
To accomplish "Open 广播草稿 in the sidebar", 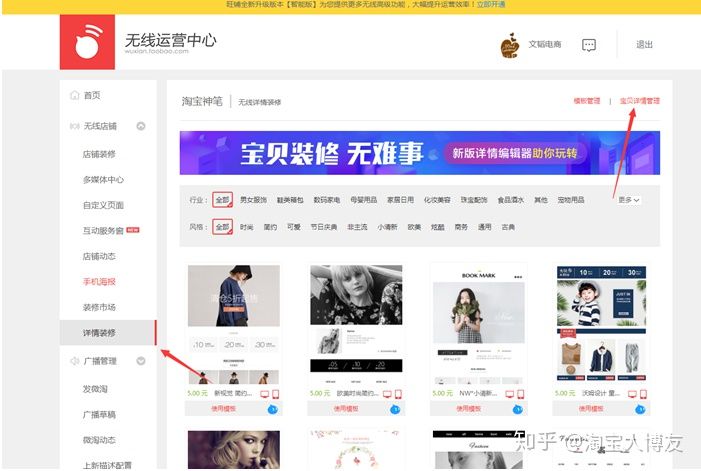I will point(99,414).
